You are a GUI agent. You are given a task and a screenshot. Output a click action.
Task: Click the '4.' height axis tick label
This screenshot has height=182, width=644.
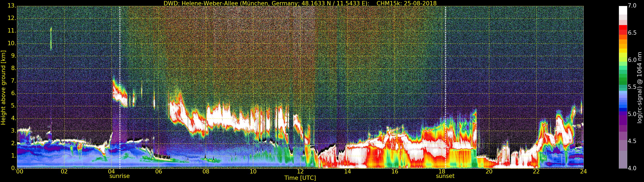[x=13, y=118]
